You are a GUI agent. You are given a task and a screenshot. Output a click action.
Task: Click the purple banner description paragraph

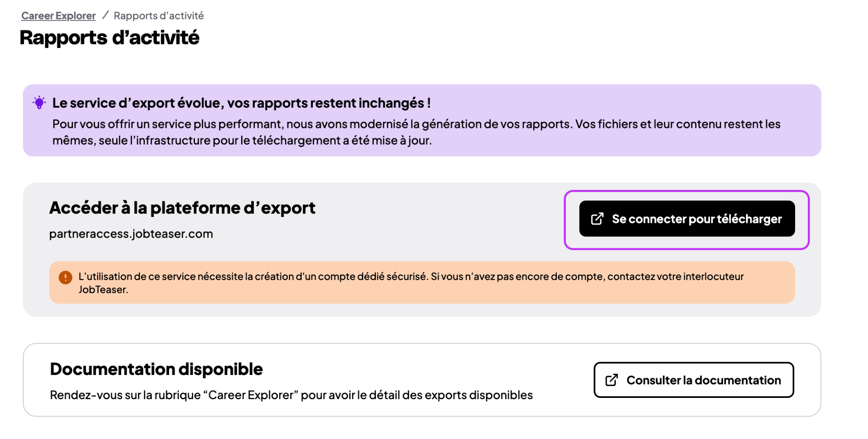[x=416, y=132]
